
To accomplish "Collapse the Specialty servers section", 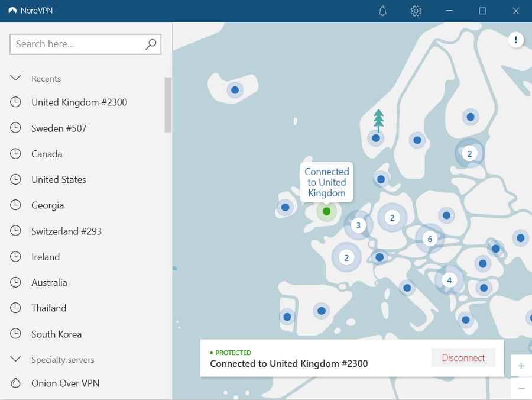I will pyautogui.click(x=16, y=360).
